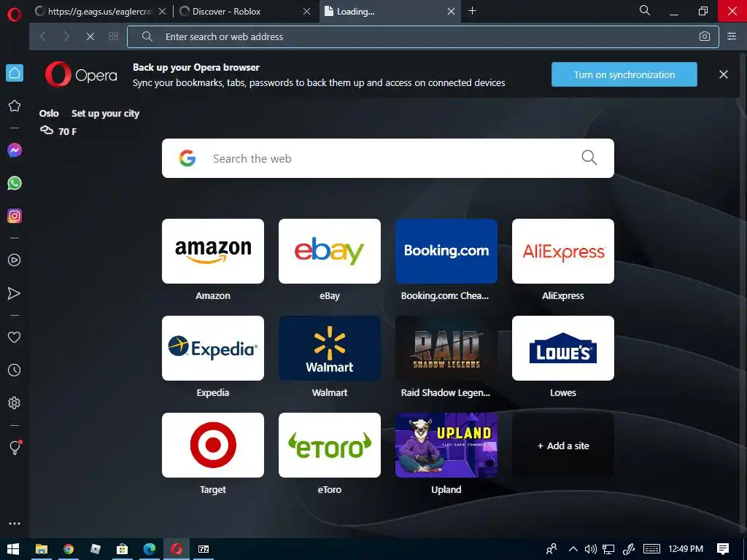Viewport: 747px width, 560px height.
Task: Open the Target speed dial tile
Action: click(x=213, y=446)
